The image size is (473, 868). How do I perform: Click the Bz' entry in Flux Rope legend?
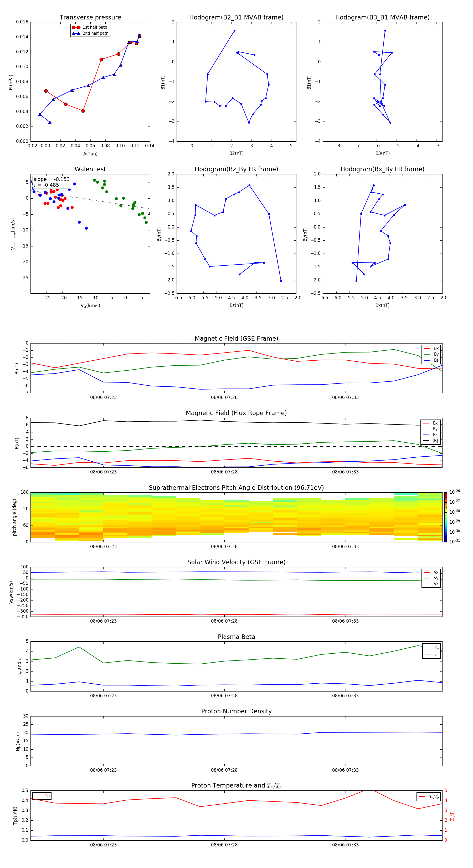[431, 435]
